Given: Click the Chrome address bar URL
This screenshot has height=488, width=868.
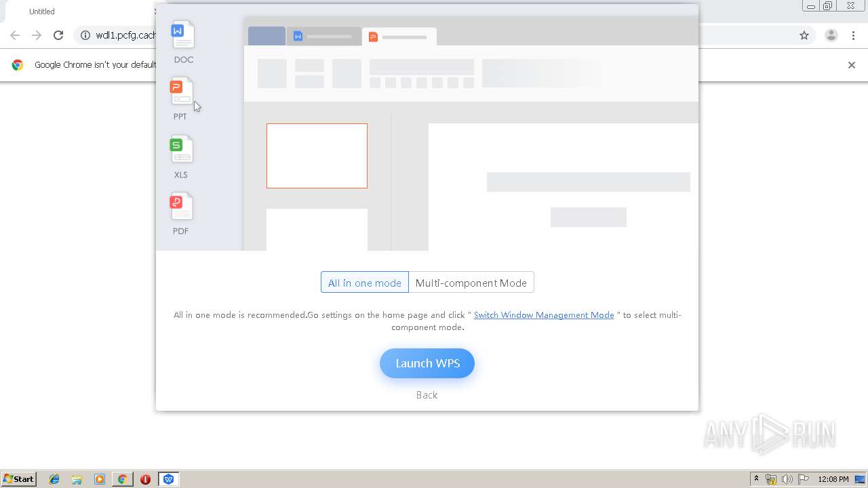Looking at the screenshot, I should coord(126,35).
